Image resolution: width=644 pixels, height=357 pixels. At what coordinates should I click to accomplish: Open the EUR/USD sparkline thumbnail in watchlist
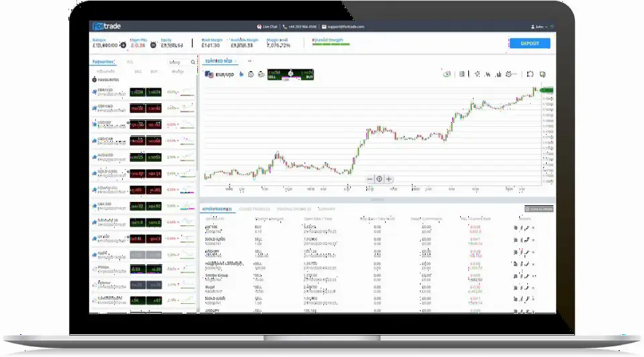click(x=187, y=92)
